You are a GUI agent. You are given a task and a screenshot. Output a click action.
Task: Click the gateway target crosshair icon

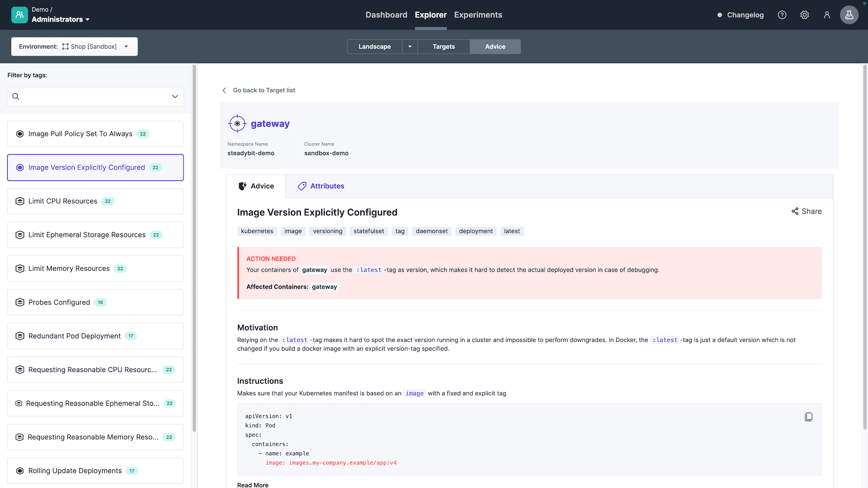point(237,124)
